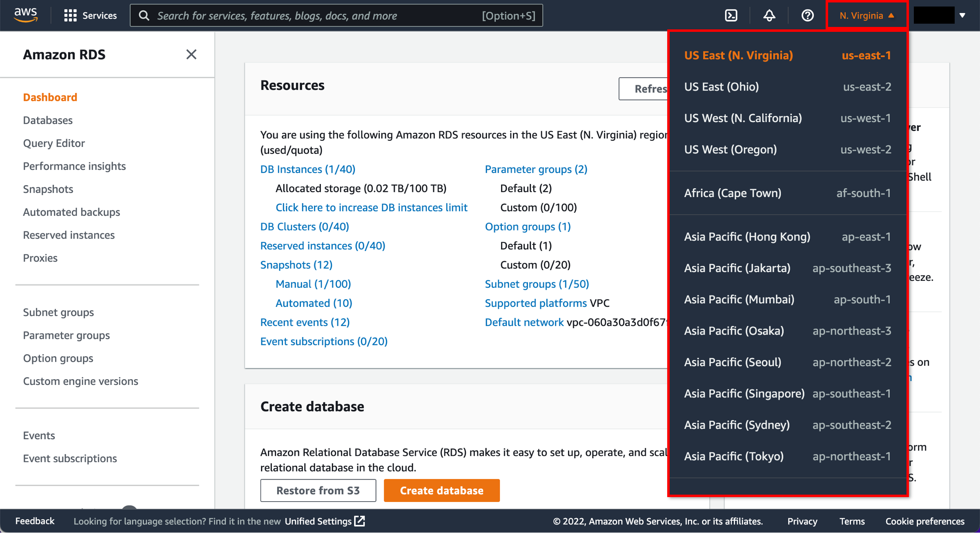Click the Performance Insights menu item
The width and height of the screenshot is (980, 533).
pyautogui.click(x=75, y=165)
